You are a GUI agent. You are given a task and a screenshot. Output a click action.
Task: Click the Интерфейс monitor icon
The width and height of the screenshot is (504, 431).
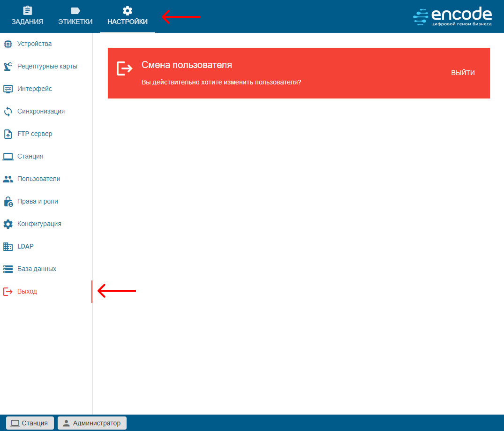click(x=8, y=89)
